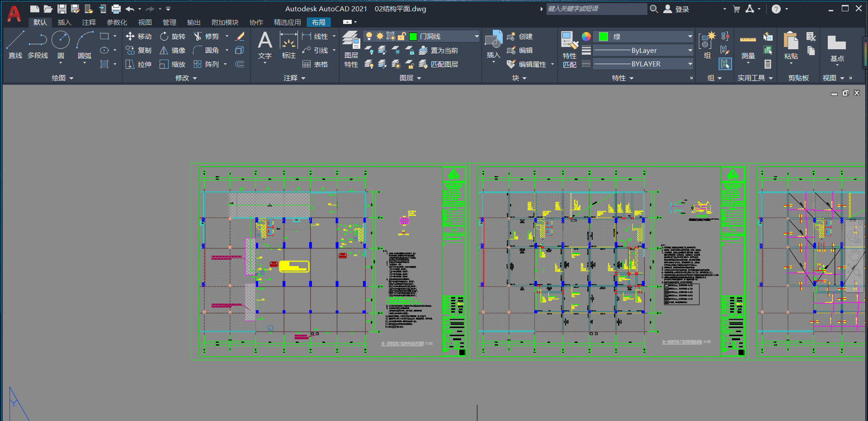
Task: Open the 管理 ribbon tab
Action: (x=169, y=22)
